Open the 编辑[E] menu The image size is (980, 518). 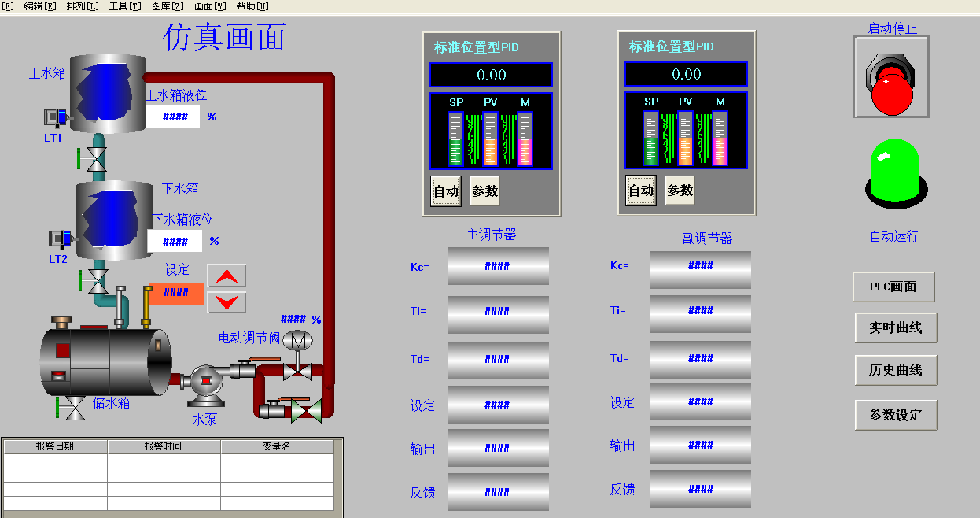[x=40, y=6]
